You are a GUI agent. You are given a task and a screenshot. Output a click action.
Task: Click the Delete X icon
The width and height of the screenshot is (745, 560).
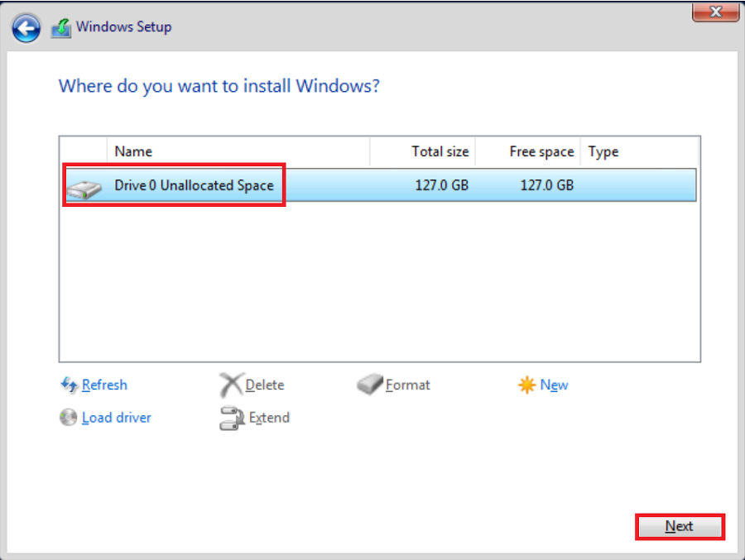[x=232, y=385]
